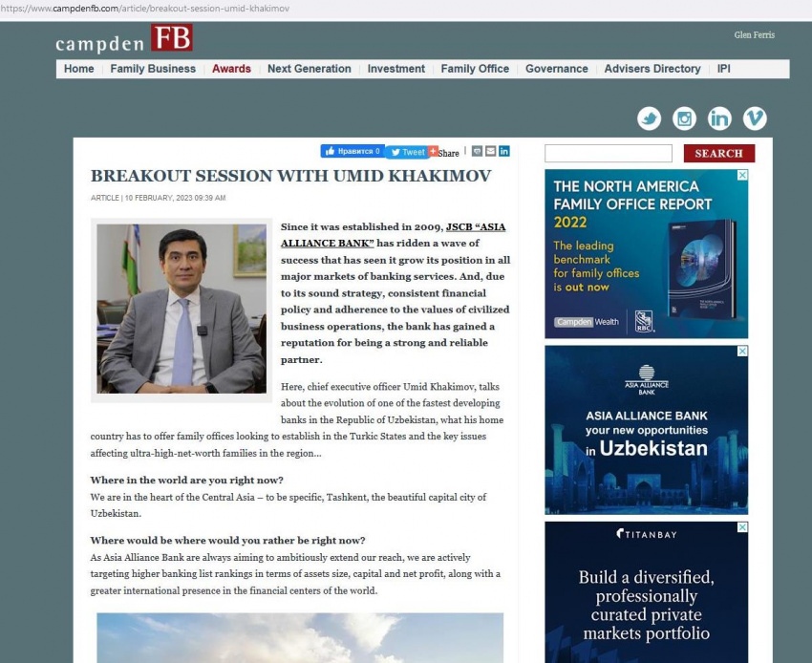812x663 pixels.
Task: Go to the Awards menu item
Action: (x=231, y=69)
